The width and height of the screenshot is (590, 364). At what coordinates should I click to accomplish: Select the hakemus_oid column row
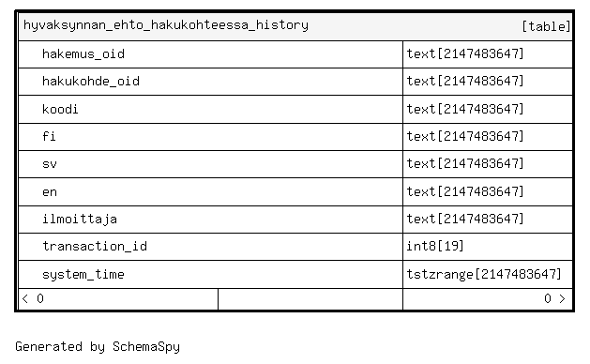[x=295, y=54]
